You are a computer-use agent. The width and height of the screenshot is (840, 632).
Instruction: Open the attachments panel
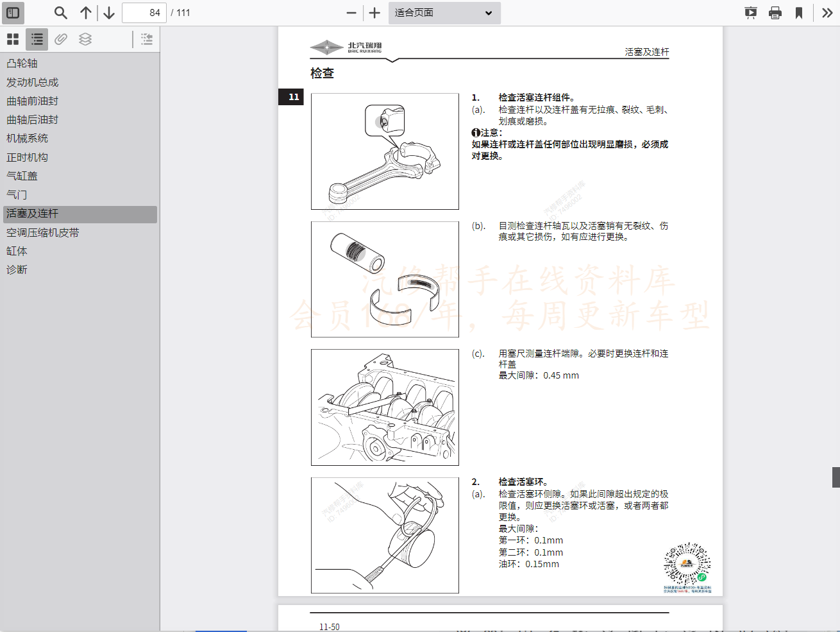pyautogui.click(x=60, y=39)
